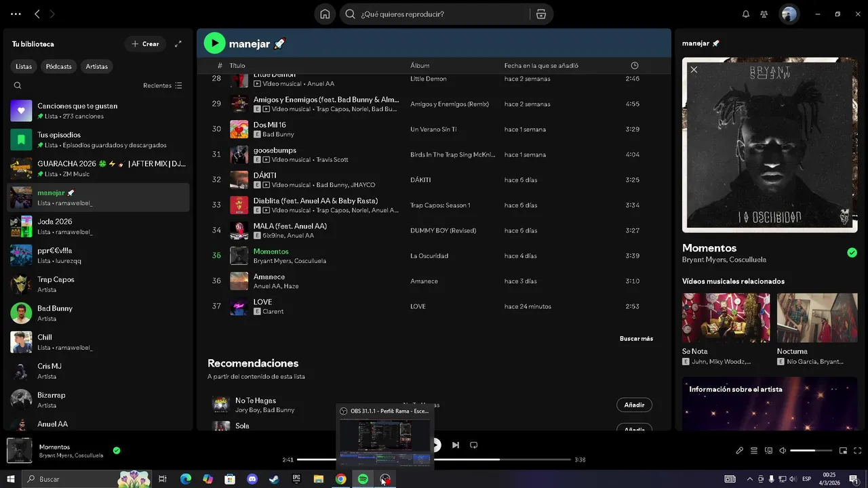Open Discord from the Windows taskbar
868x488 pixels.
click(252, 479)
